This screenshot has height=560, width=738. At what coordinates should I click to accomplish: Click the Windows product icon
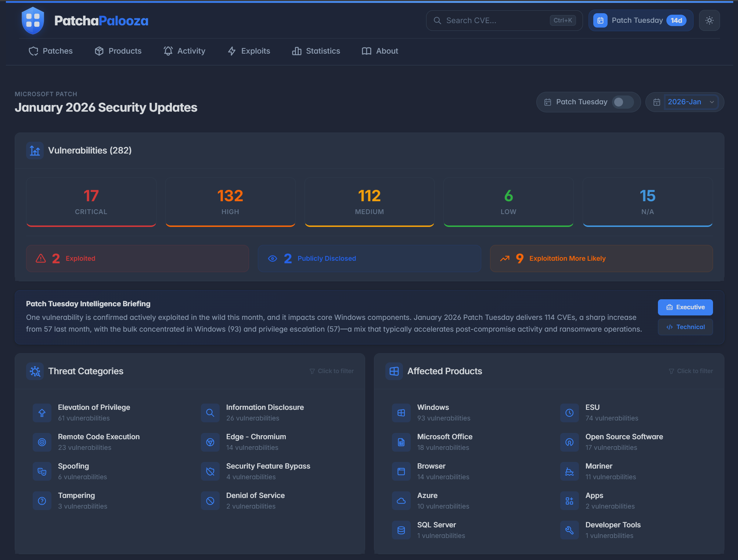[x=401, y=413]
